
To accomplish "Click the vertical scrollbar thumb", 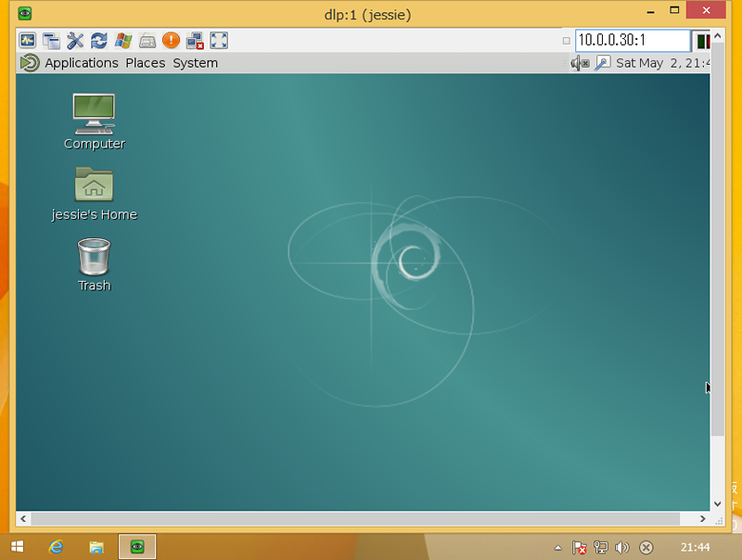I will (718, 239).
